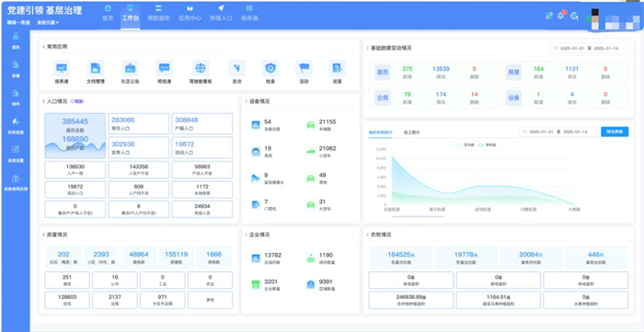Viewport: 644px width, 332px height.
Task: Click the blue button beside chart dates
Action: click(x=615, y=132)
